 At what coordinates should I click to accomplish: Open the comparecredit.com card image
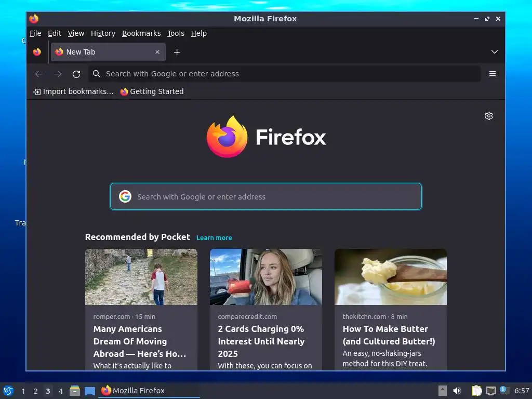265,277
